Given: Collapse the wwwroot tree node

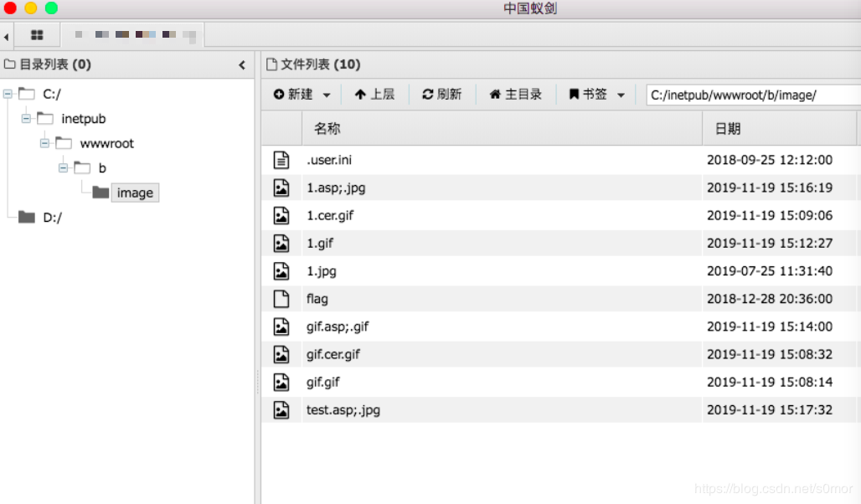Looking at the screenshot, I should [x=44, y=143].
